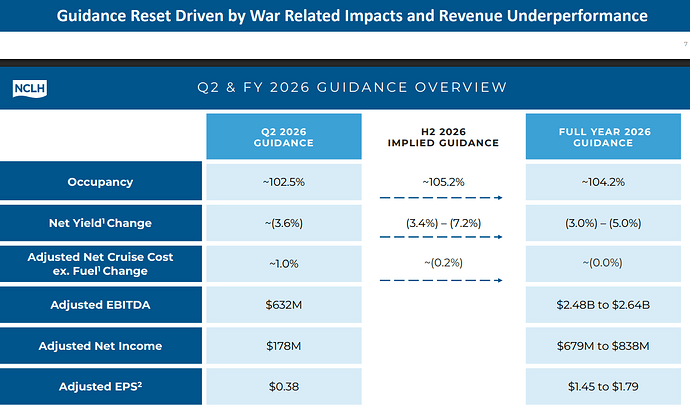The image size is (690, 410).
Task: Click the ~105.2% occupancy value
Action: pyautogui.click(x=443, y=182)
